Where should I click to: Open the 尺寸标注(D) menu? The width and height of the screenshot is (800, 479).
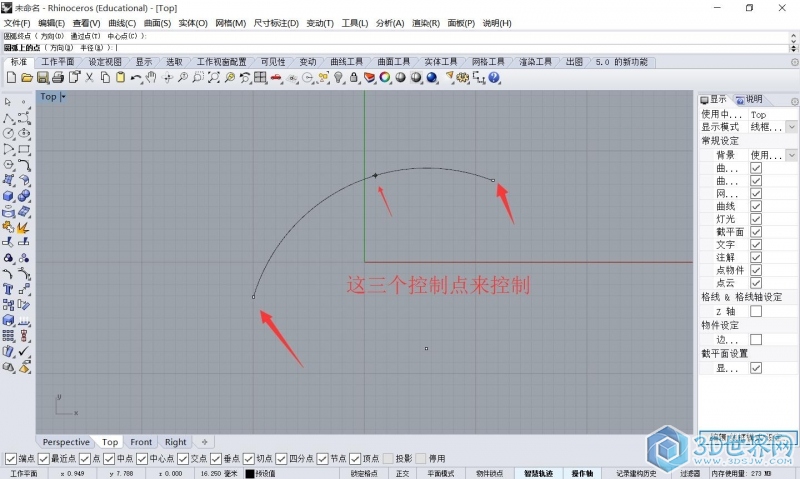click(276, 23)
